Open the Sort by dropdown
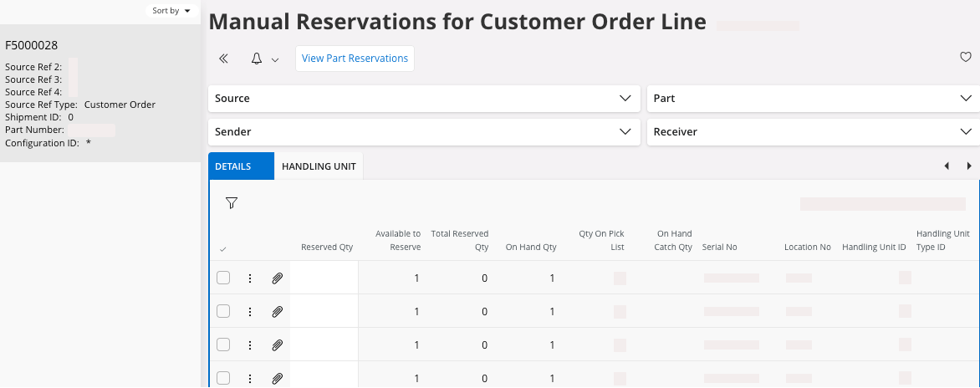980x388 pixels. 171,11
